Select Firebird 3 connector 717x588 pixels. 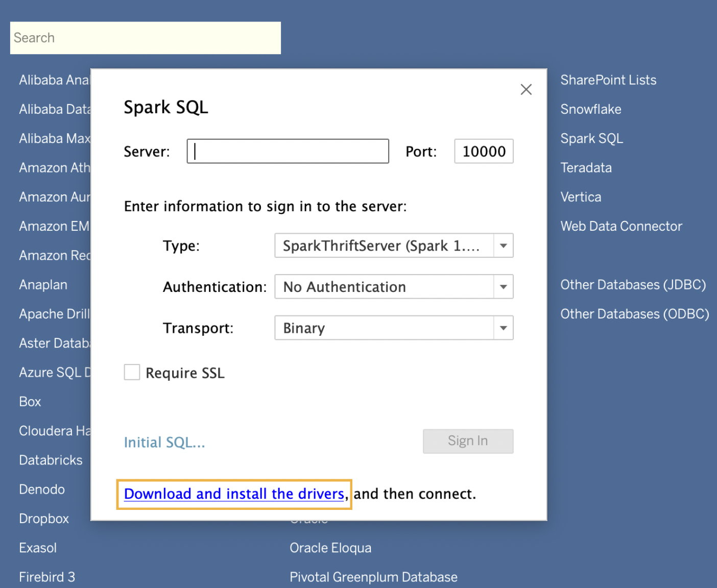coord(47,577)
